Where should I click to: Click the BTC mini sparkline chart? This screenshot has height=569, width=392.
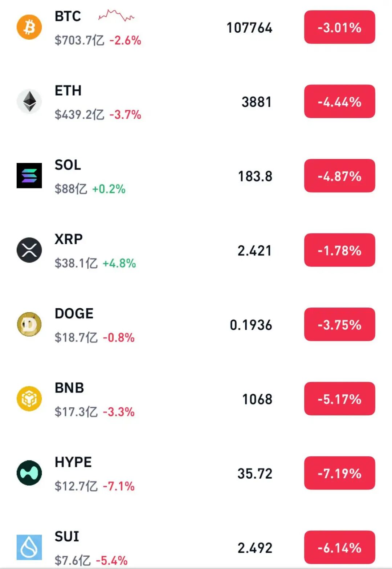[x=116, y=16]
